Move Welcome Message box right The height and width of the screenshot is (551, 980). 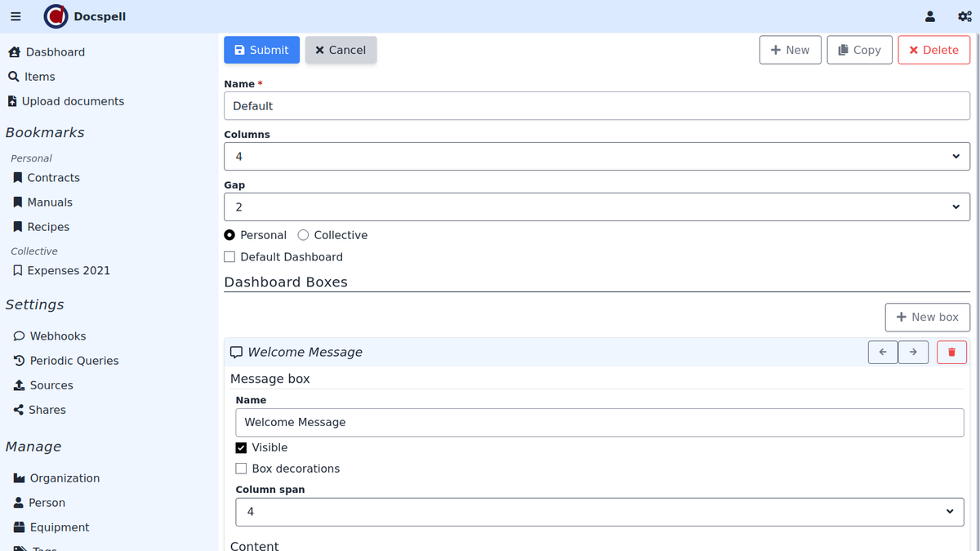pyautogui.click(x=913, y=352)
